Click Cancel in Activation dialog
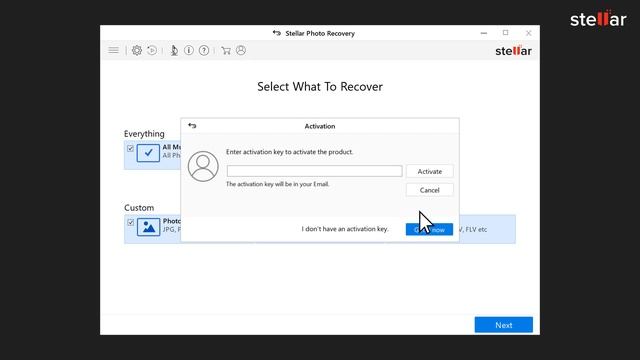This screenshot has height=360, width=640. click(x=429, y=190)
